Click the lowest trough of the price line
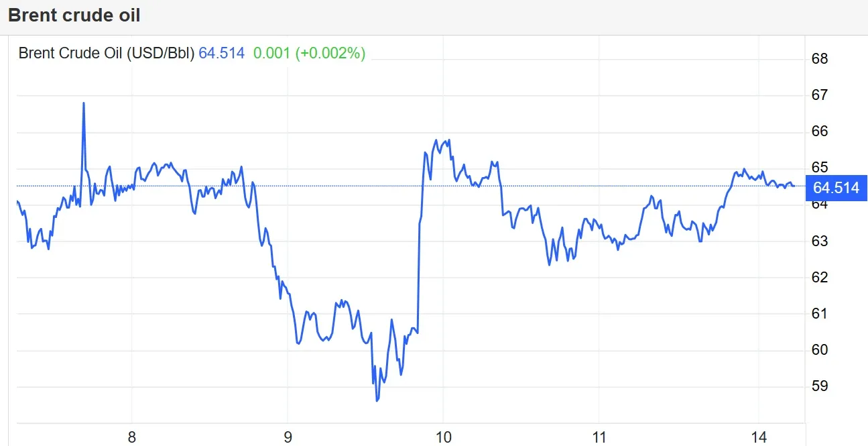Screen dimensions: 868x446 pyautogui.click(x=377, y=400)
